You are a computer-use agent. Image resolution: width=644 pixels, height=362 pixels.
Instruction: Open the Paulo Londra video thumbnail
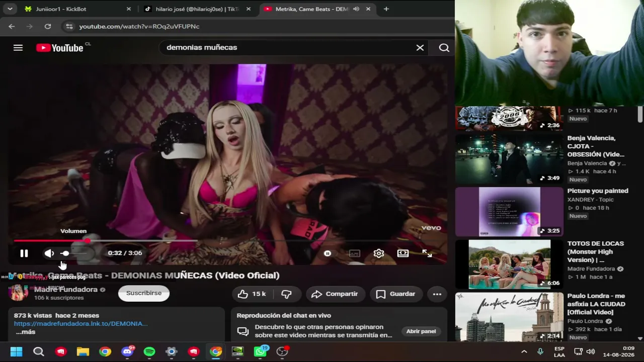click(x=509, y=317)
